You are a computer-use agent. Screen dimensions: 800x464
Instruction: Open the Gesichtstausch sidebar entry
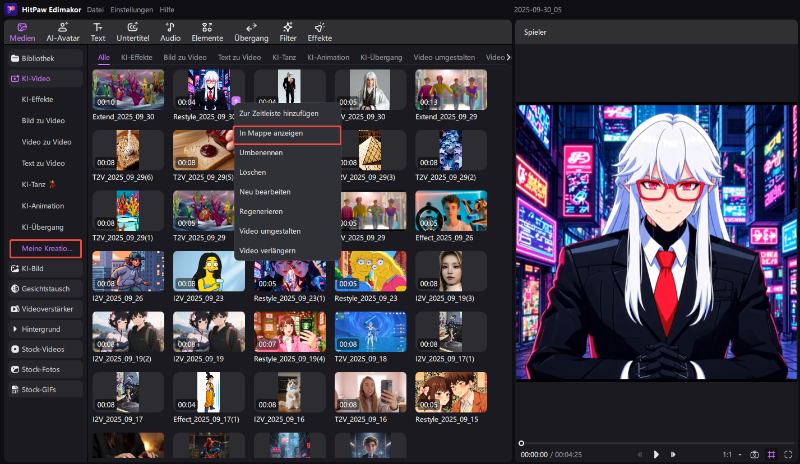pyautogui.click(x=44, y=288)
